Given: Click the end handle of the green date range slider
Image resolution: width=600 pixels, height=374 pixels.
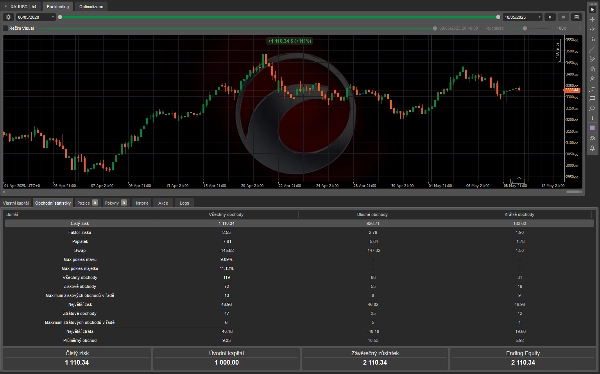Looking at the screenshot, I should coord(498,17).
